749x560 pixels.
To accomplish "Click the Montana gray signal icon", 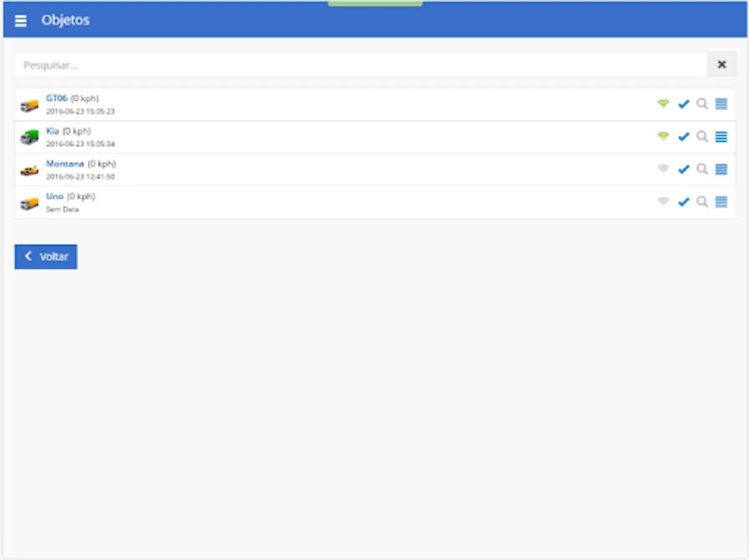I will 663,169.
